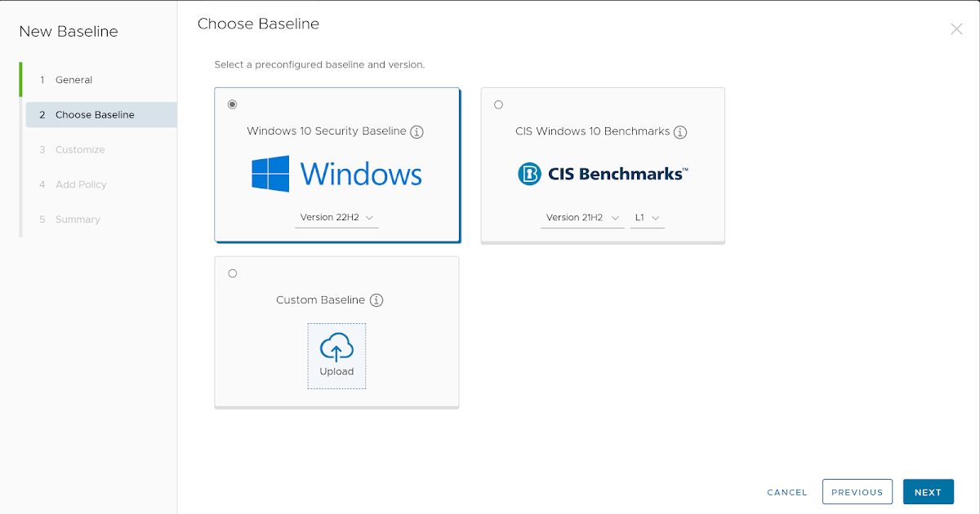Go to step 1 General
The width and height of the screenshot is (980, 514).
click(101, 80)
